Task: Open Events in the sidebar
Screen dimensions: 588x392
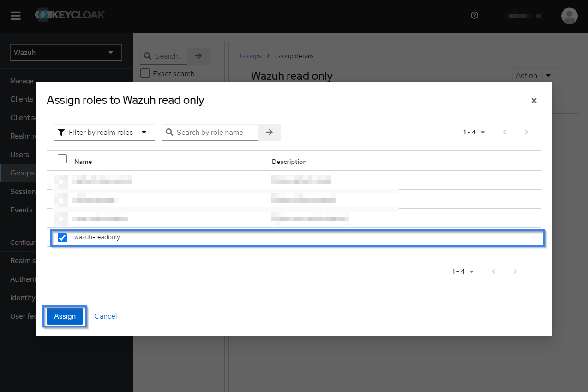Action: tap(21, 210)
